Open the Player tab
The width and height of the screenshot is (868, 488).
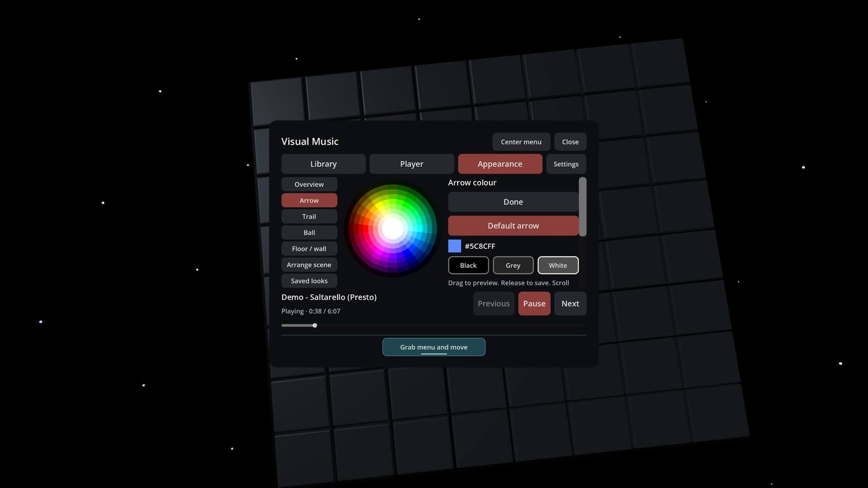(x=412, y=164)
